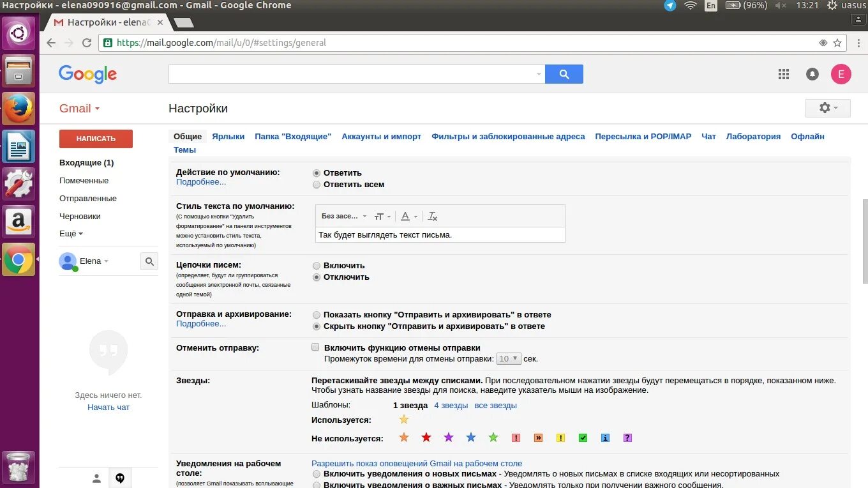868x488 pixels.
Task: Open the Входящие (1) folder
Action: pos(87,163)
